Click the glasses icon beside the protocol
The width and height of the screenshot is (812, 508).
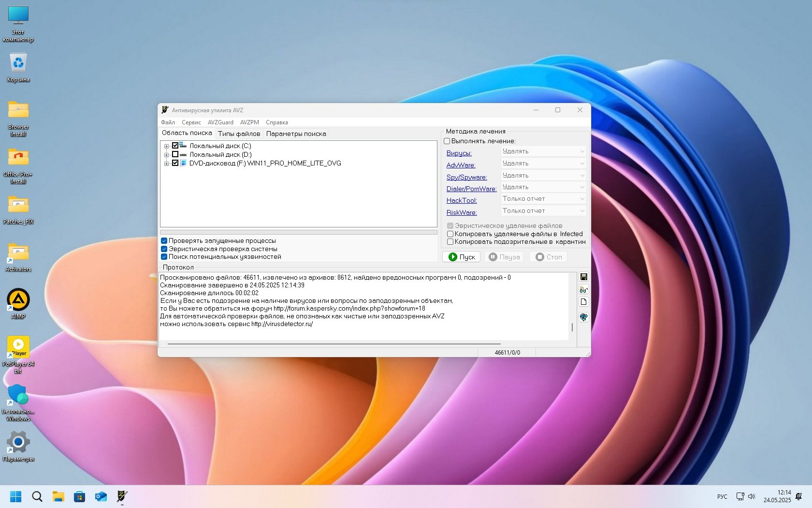point(583,289)
